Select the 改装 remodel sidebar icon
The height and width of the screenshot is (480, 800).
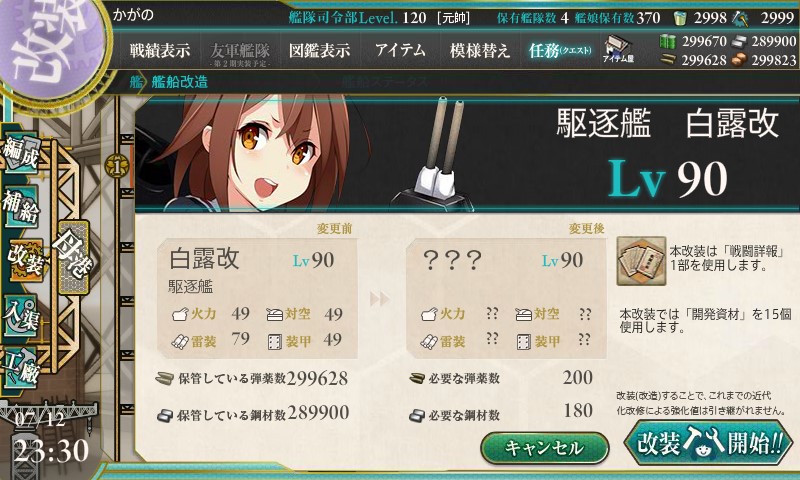point(24,261)
